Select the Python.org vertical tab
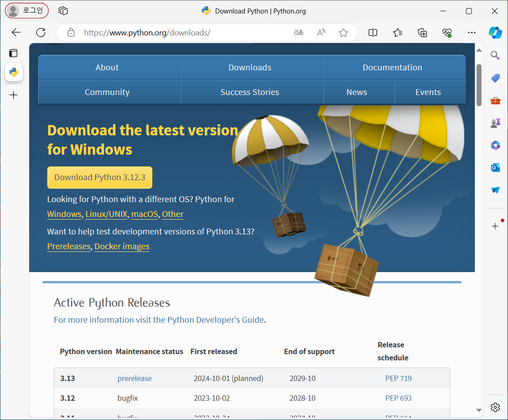The width and height of the screenshot is (508, 420). (13, 72)
